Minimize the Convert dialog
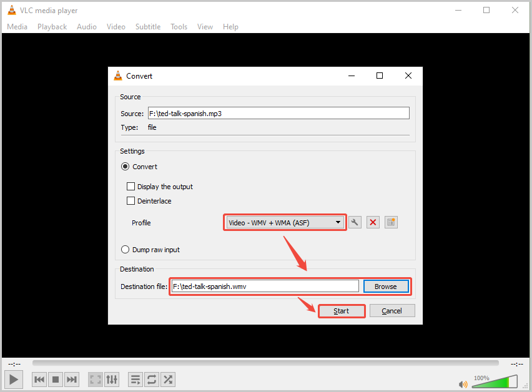Viewport: 532px width, 392px height. pyautogui.click(x=352, y=76)
